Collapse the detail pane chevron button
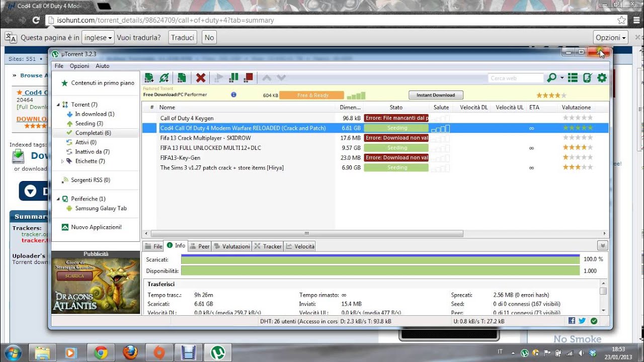644x362 pixels. 602,245
